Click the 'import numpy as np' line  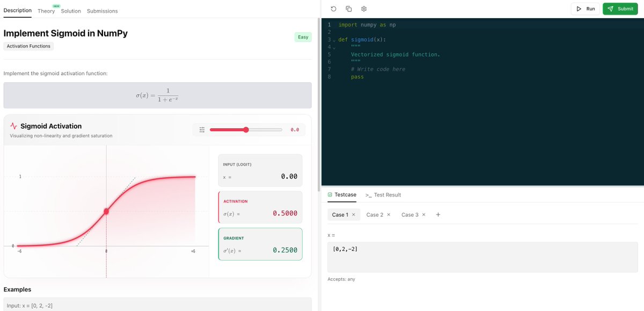pyautogui.click(x=367, y=25)
